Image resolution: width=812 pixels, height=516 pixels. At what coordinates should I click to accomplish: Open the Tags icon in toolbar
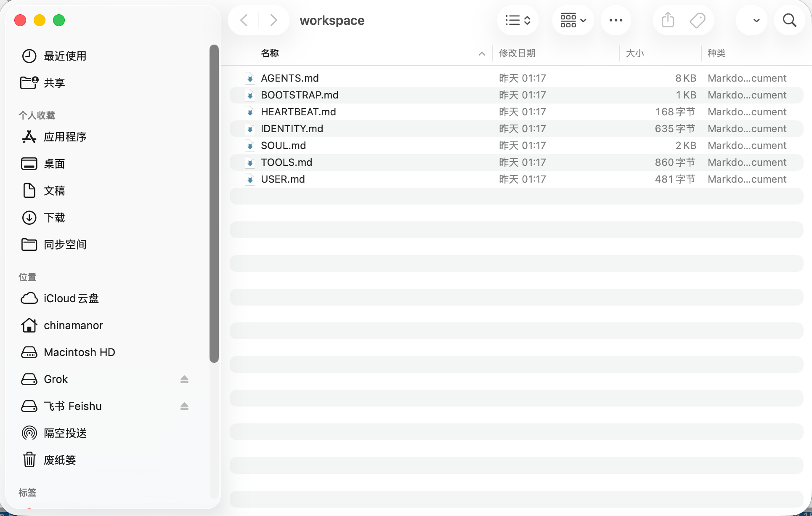[698, 20]
